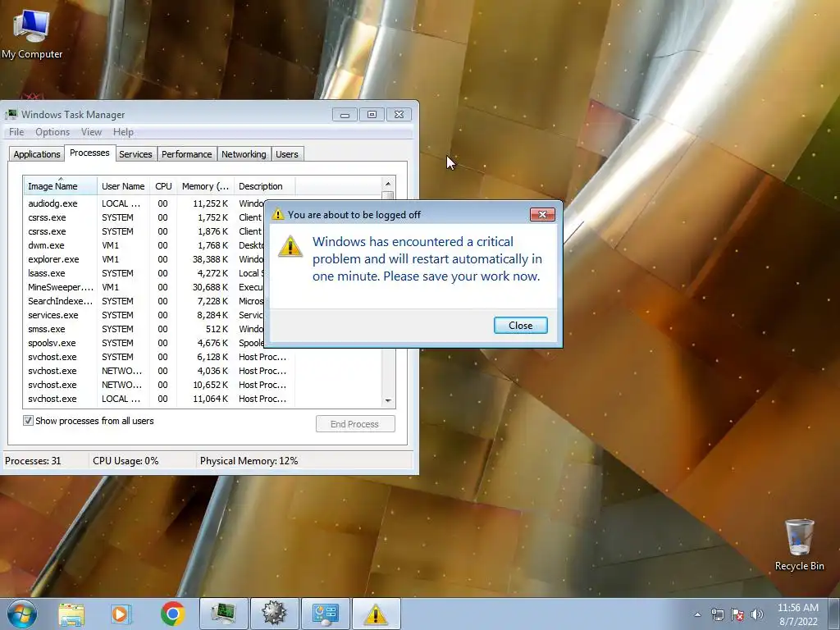Open the Windows Start orb
The width and height of the screenshot is (840, 630).
click(x=22, y=614)
